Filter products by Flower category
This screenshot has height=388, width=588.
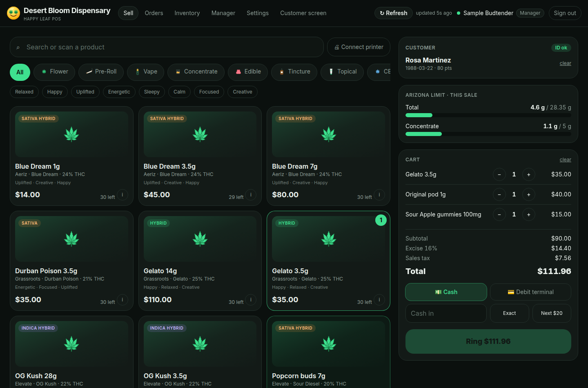pos(54,72)
